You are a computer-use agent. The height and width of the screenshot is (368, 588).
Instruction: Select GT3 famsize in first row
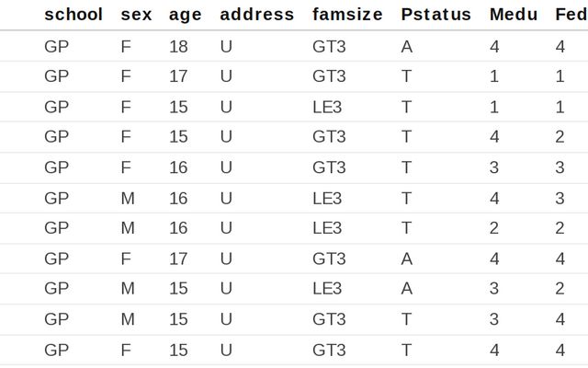tap(330, 47)
